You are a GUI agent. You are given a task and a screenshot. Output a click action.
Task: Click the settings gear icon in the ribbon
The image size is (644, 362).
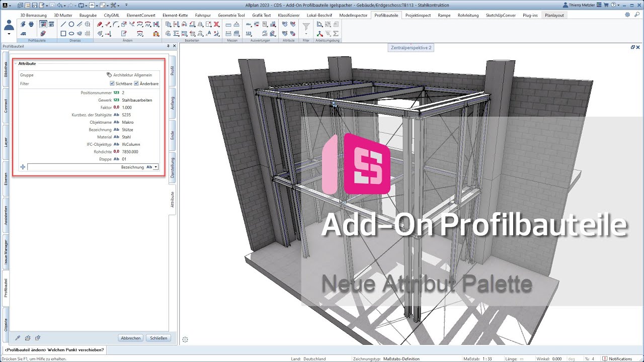tap(627, 15)
